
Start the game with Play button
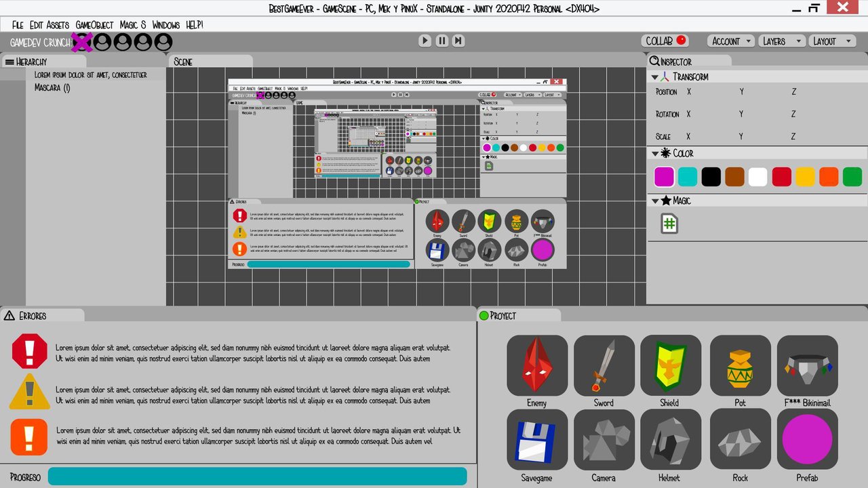(x=425, y=41)
